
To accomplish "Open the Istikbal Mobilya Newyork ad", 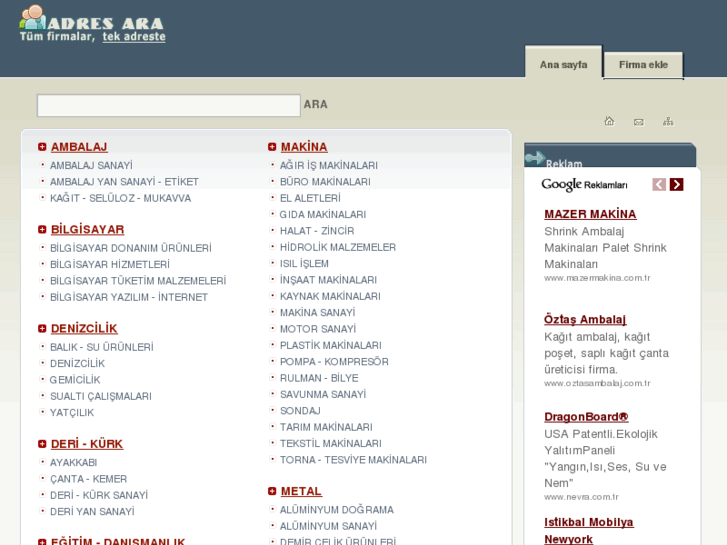I will 589,531.
